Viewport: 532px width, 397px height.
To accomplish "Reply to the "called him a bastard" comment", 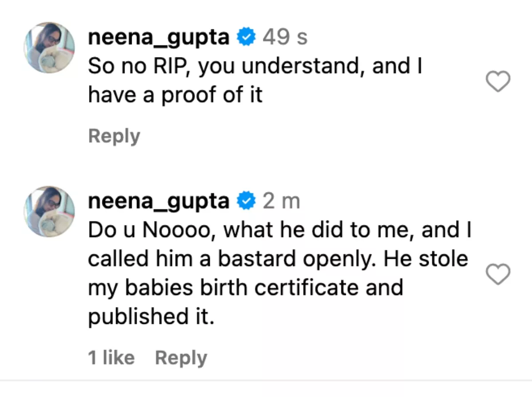I will [181, 358].
